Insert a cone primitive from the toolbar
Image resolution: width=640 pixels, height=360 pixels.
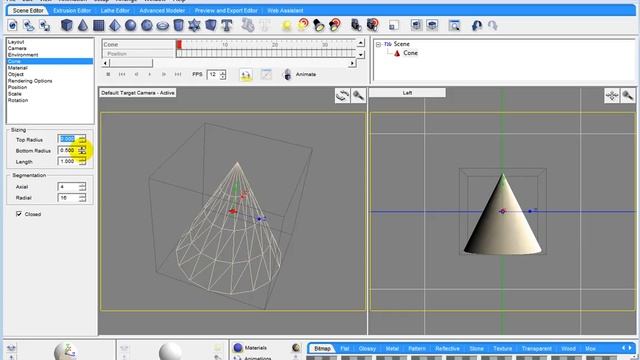click(83, 25)
